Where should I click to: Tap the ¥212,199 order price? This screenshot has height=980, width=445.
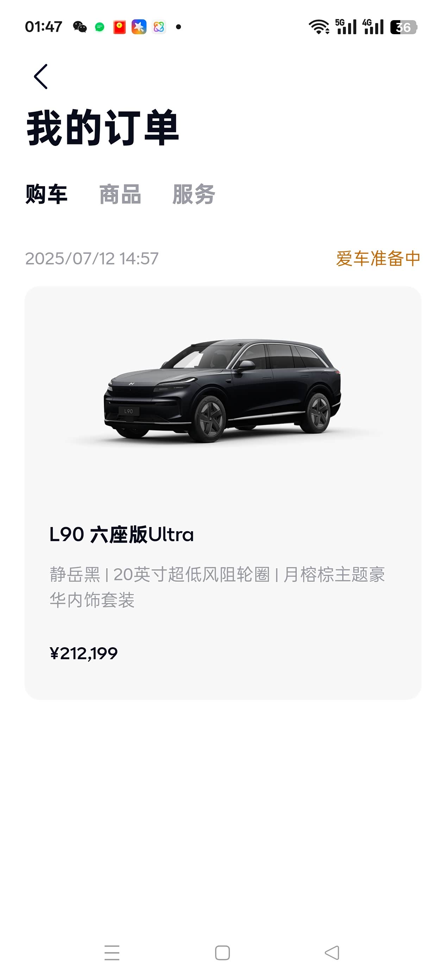83,654
